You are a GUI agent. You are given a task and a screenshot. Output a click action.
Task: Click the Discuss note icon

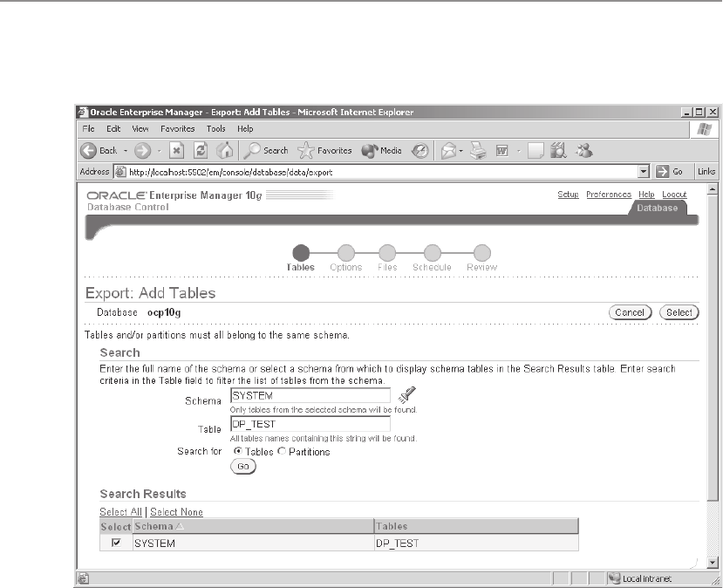tap(535, 150)
